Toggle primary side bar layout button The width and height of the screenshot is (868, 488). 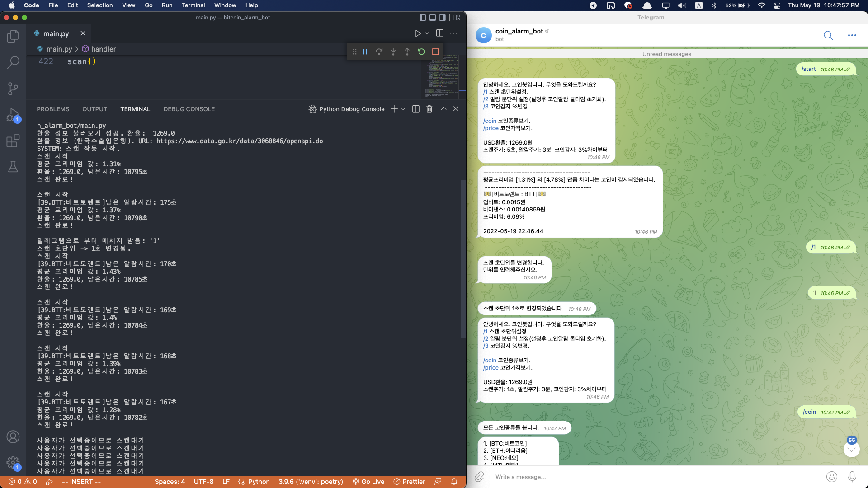423,18
